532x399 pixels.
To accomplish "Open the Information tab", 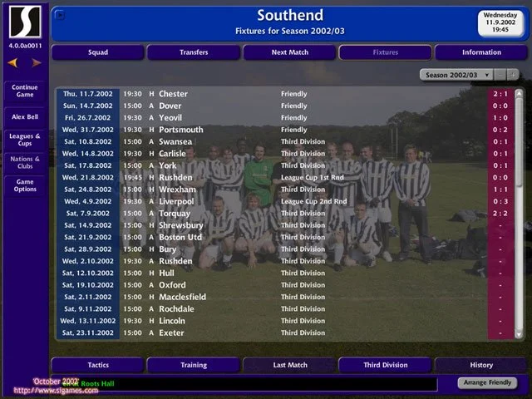I will [x=481, y=52].
